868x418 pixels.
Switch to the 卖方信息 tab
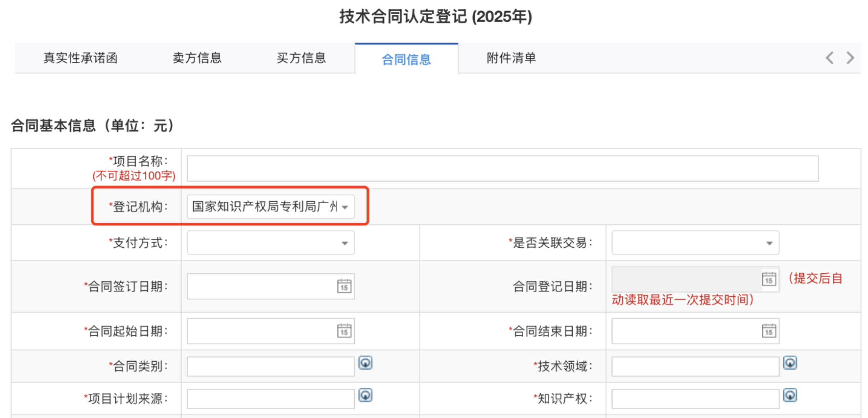coord(197,58)
